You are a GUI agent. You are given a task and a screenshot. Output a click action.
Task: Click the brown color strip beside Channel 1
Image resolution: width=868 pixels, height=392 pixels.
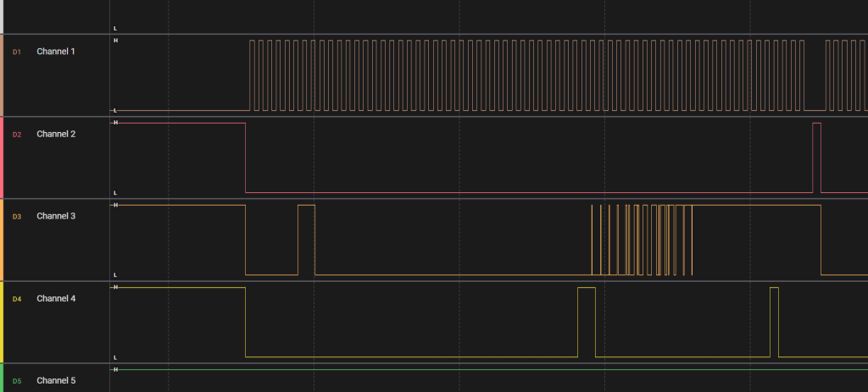click(x=2, y=75)
